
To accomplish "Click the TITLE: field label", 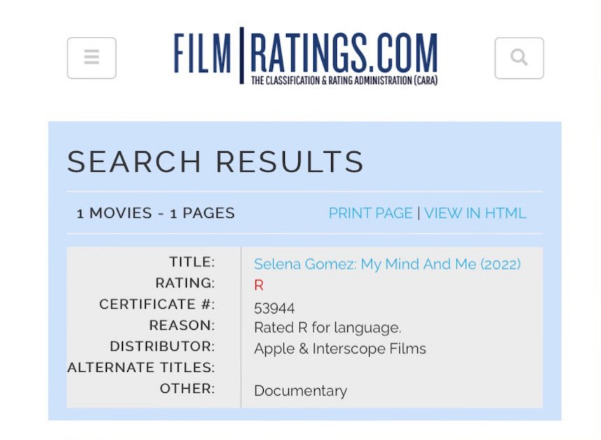I will click(192, 262).
